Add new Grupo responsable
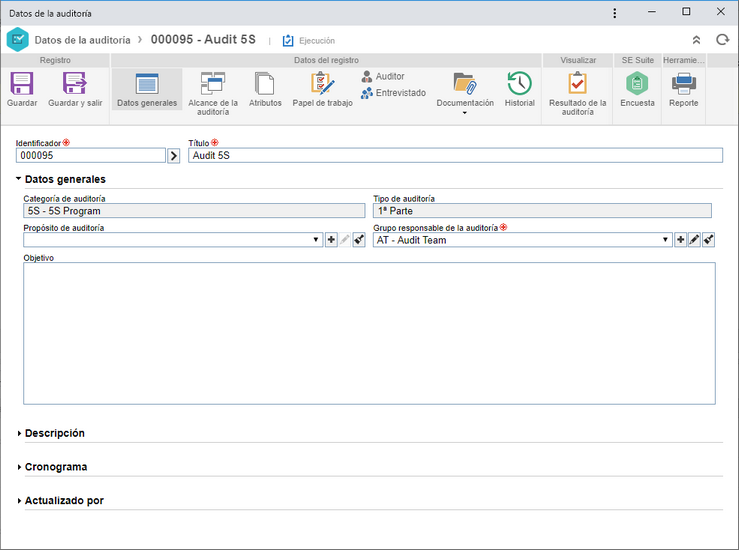The width and height of the screenshot is (739, 550). click(x=680, y=240)
